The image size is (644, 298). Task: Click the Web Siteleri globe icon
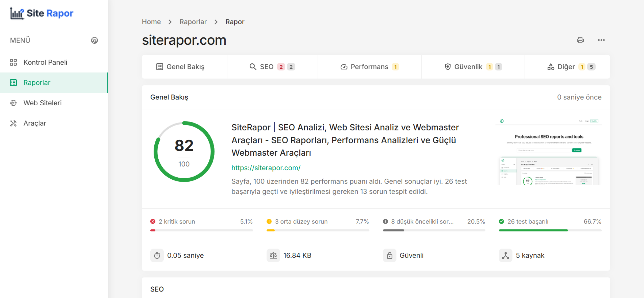point(13,103)
